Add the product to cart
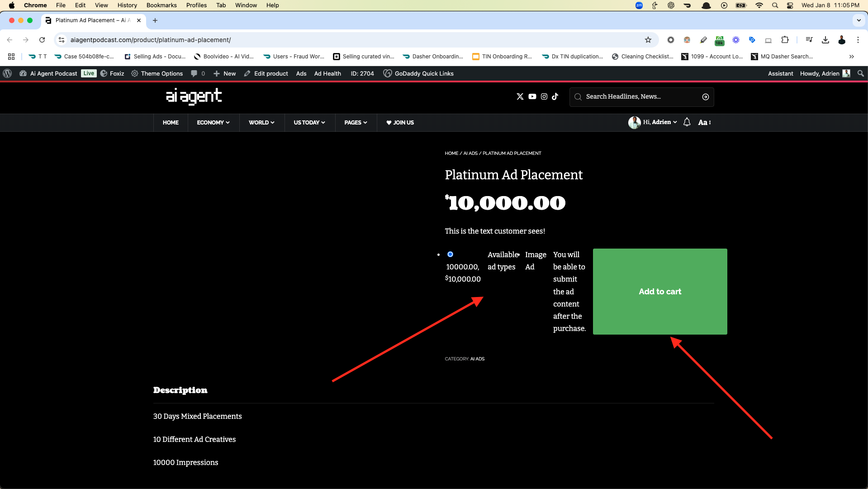 (660, 292)
